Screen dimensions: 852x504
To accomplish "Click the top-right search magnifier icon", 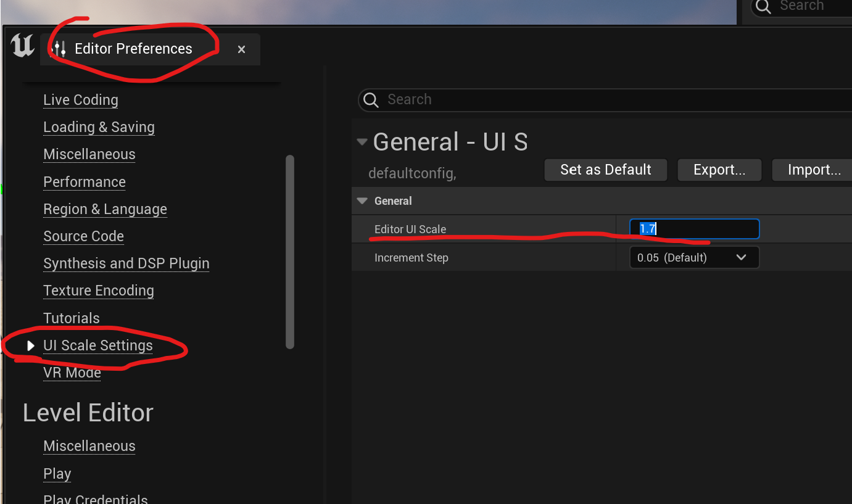I will click(763, 7).
